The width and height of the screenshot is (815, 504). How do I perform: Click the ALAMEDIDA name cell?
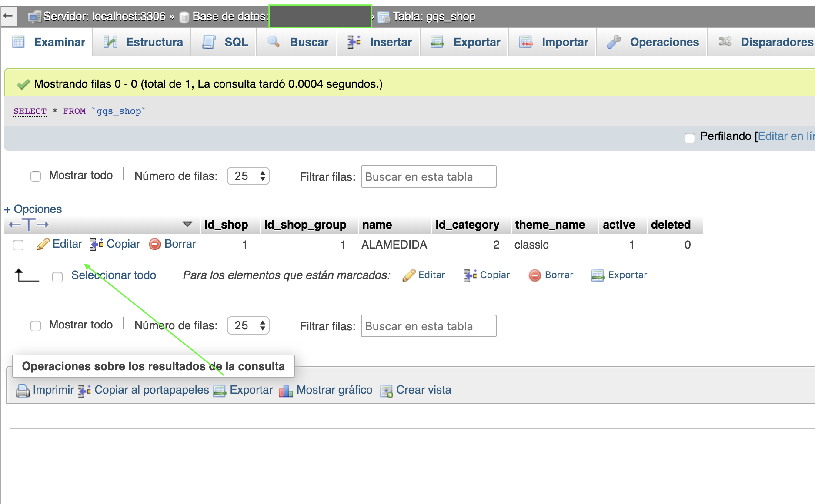coord(394,245)
